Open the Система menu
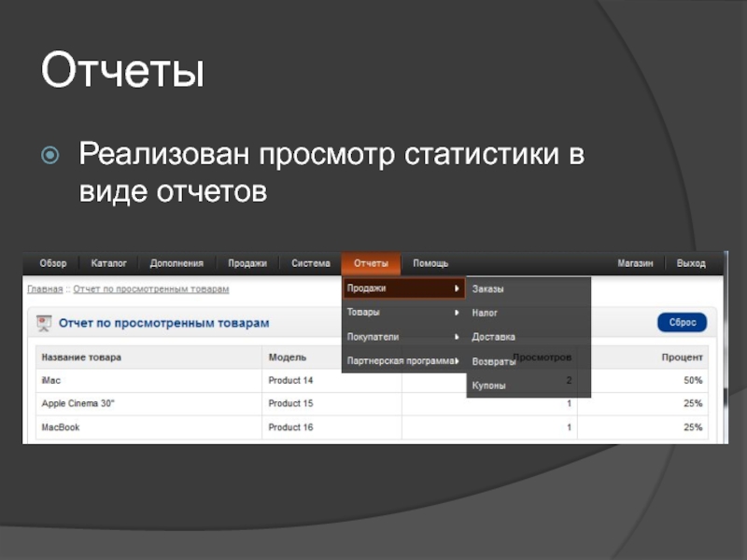Screen dimensions: 747x560 click(310, 264)
